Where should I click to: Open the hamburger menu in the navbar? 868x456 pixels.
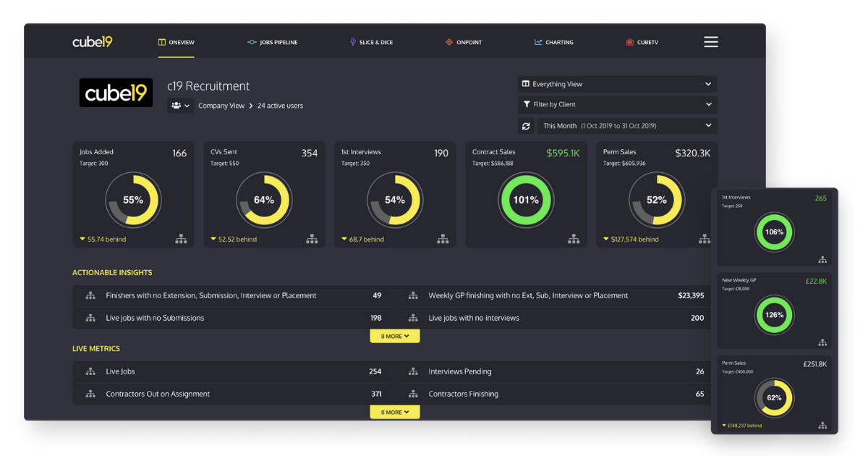point(711,42)
